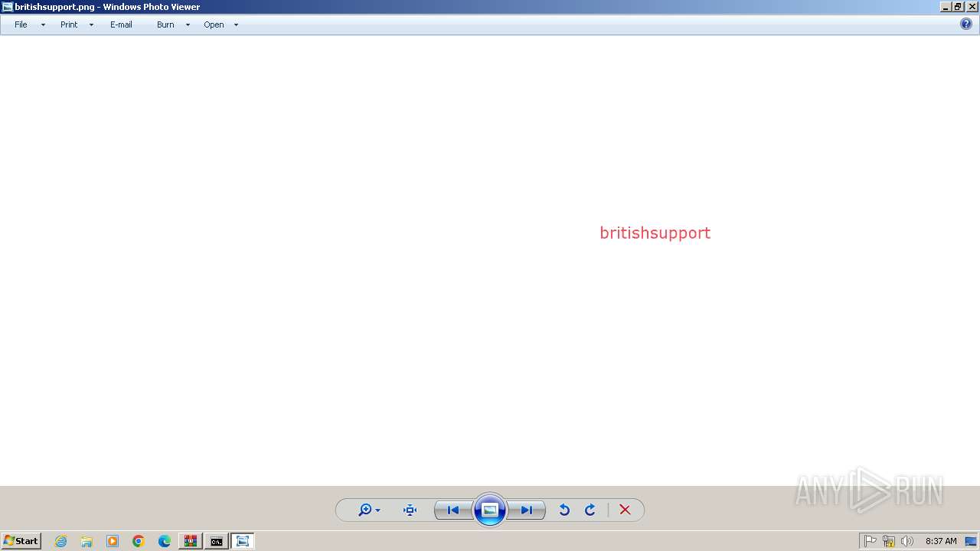This screenshot has height=551, width=980.
Task: Click the zoom magnifier button
Action: point(365,510)
